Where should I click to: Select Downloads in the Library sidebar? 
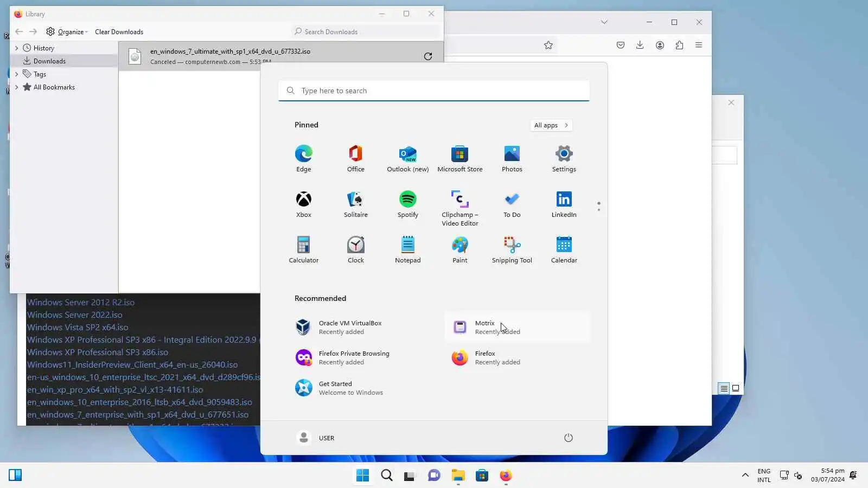pyautogui.click(x=64, y=61)
